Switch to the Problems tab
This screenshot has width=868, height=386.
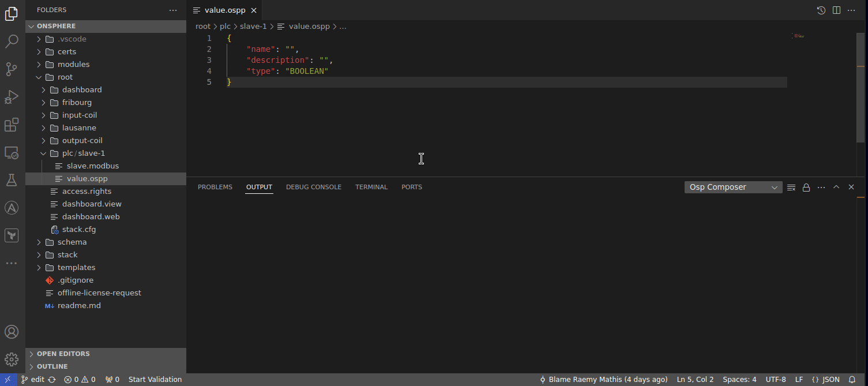pos(215,187)
